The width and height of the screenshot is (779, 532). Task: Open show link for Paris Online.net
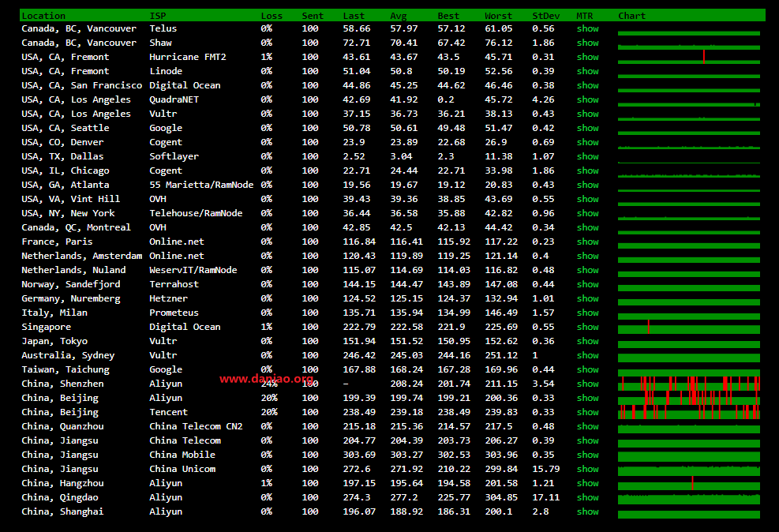pos(587,242)
